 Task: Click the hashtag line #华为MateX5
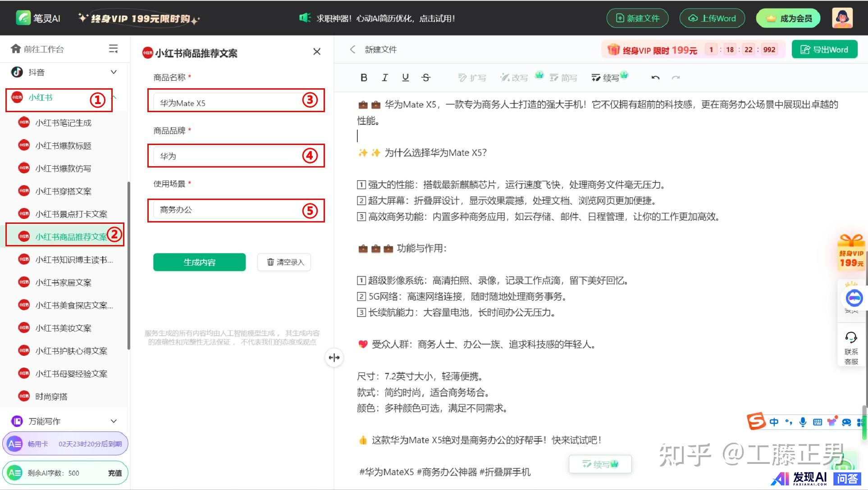(445, 472)
